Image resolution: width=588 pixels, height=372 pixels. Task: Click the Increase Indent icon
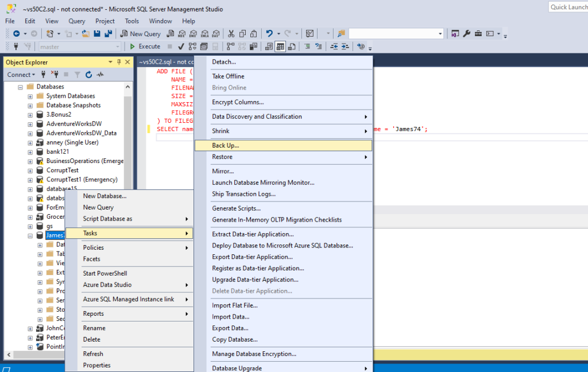pos(345,46)
